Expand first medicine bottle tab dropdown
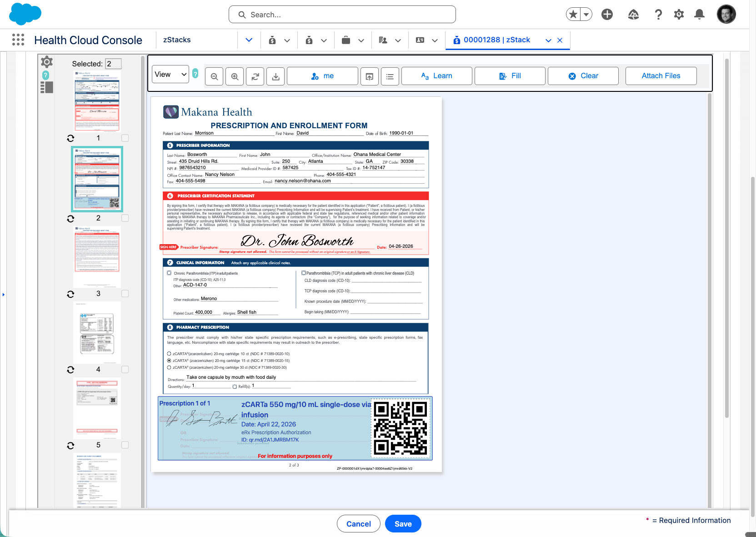This screenshot has width=756, height=537. pos(287,40)
